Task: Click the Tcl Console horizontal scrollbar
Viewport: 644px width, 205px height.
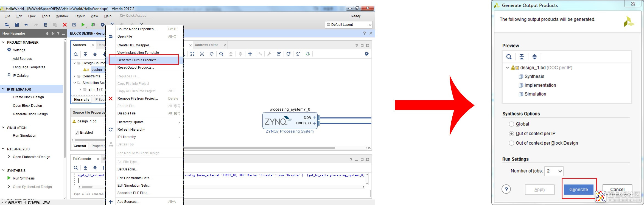Action: tap(87, 187)
